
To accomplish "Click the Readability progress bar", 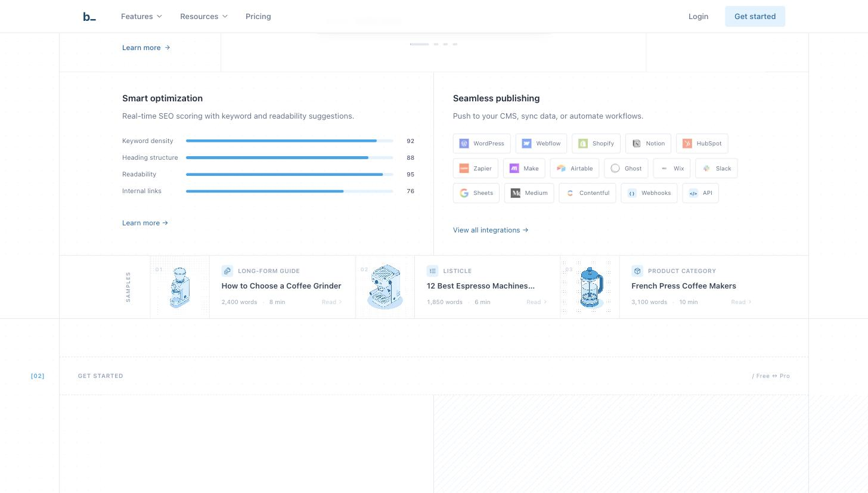I will 290,175.
